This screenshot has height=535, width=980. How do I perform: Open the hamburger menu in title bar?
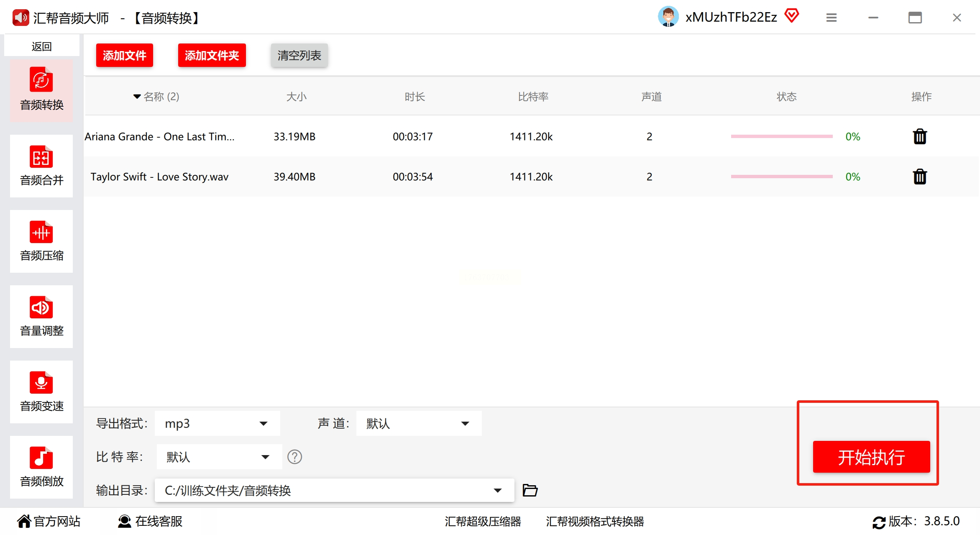click(831, 18)
